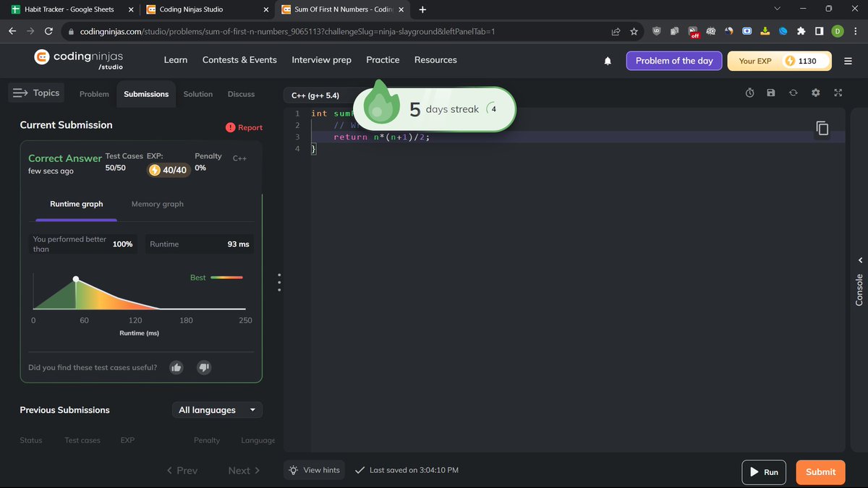
Task: Give thumbs down for test cases
Action: click(x=204, y=367)
